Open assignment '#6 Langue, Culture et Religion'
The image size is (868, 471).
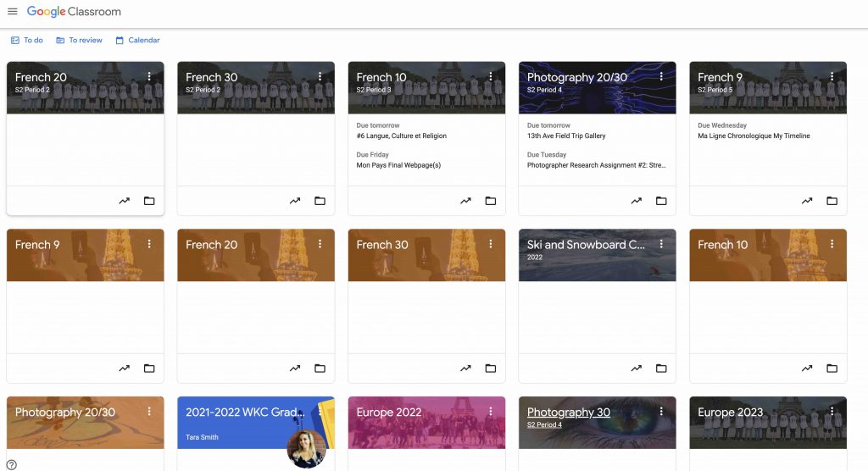401,136
